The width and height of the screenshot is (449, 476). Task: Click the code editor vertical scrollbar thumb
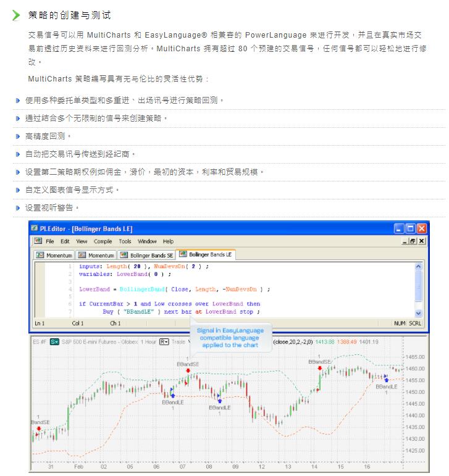tap(418, 286)
